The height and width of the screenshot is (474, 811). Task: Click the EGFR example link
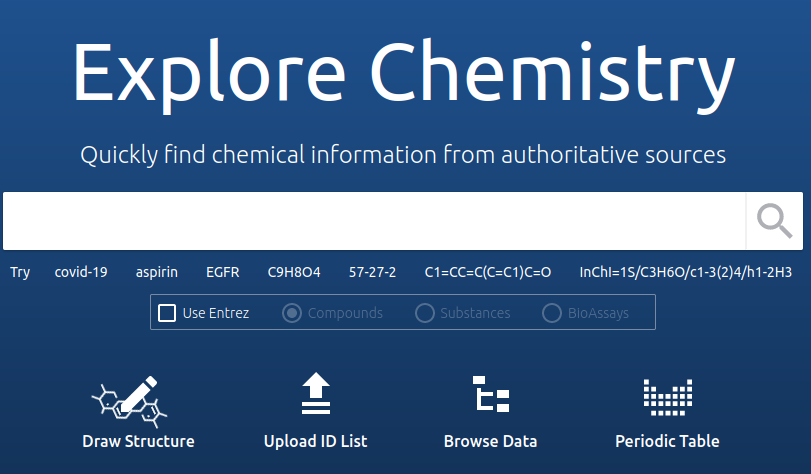point(222,272)
